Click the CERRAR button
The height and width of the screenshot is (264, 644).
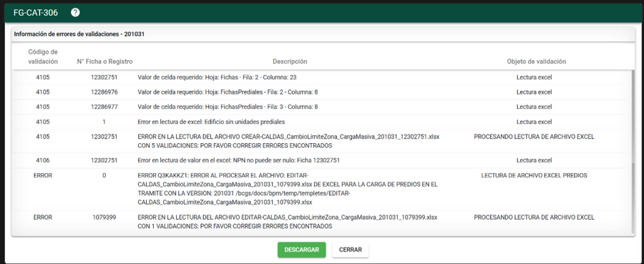point(351,250)
